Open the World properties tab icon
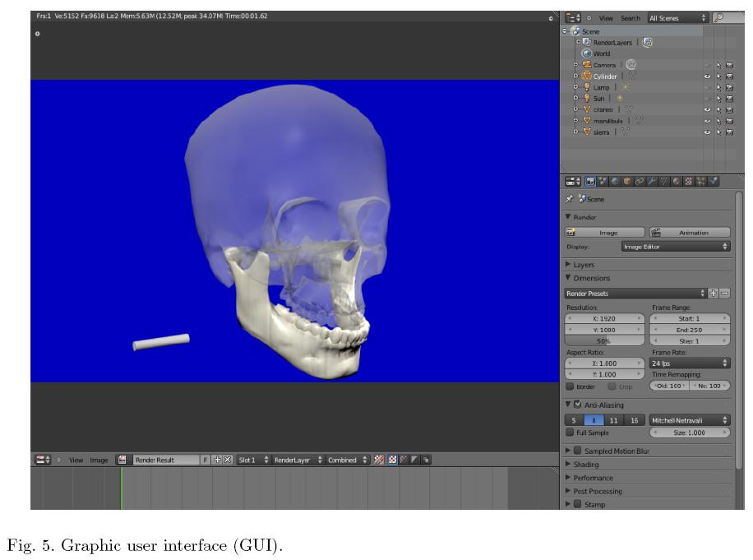The width and height of the screenshot is (753, 560). (x=615, y=181)
